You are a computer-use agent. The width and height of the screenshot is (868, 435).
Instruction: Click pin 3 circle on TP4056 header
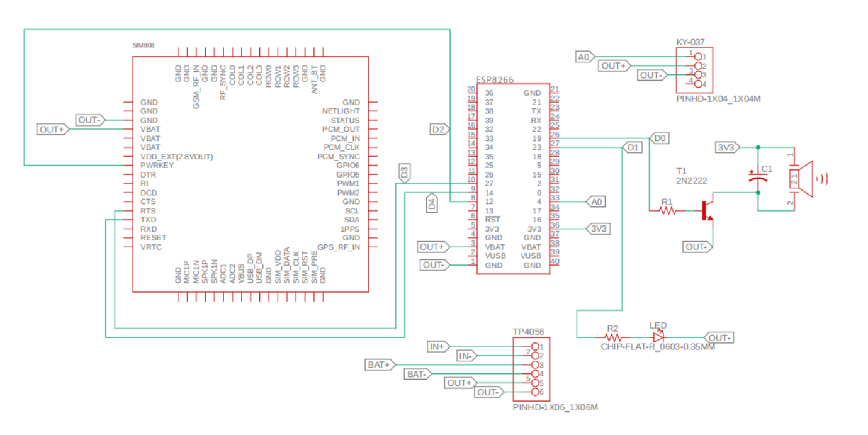(536, 364)
